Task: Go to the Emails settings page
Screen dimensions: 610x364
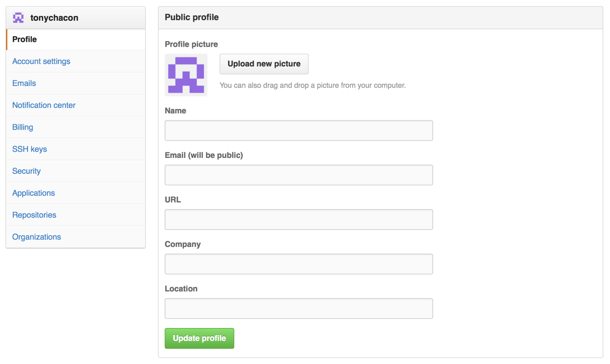Action: (x=24, y=83)
